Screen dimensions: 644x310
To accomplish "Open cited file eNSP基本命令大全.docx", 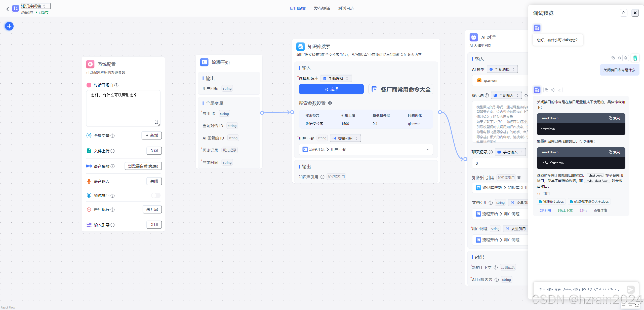I will click(589, 202).
